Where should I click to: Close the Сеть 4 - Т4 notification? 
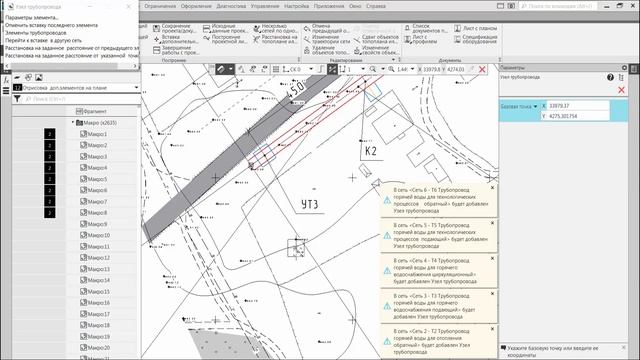coord(492,258)
